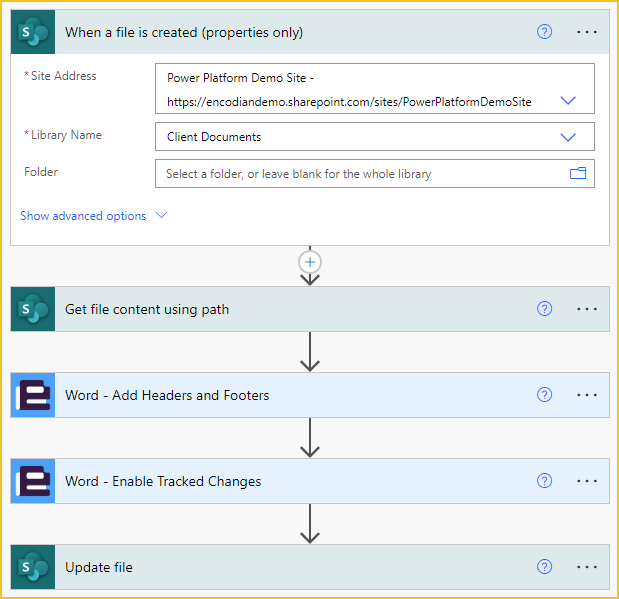Image resolution: width=619 pixels, height=599 pixels.
Task: Open ellipsis menu on file created trigger
Action: [587, 32]
